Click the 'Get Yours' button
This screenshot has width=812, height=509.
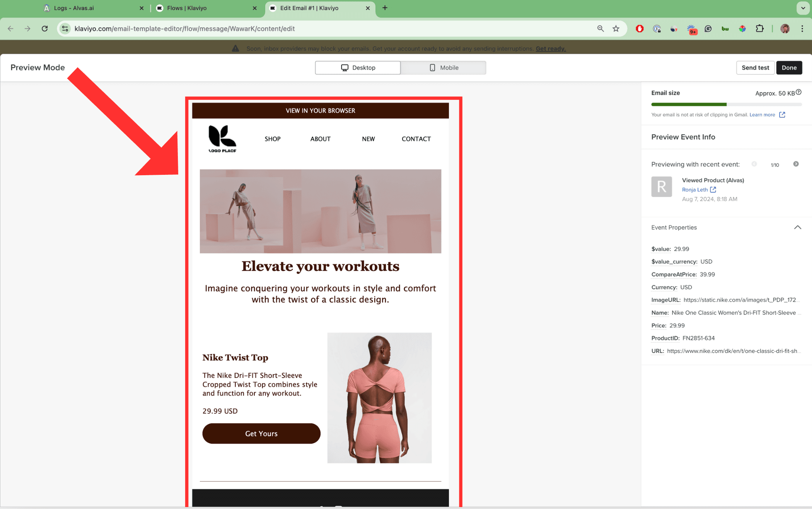coord(261,434)
